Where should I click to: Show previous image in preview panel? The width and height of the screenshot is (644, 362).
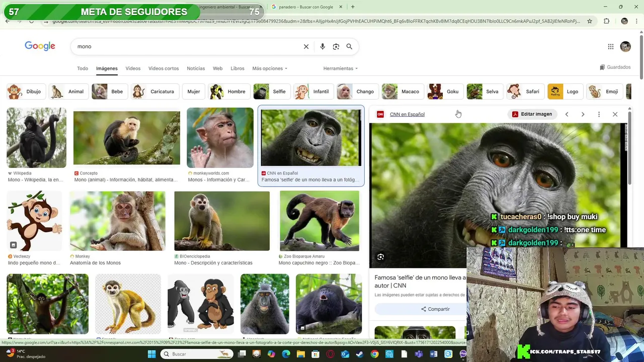pyautogui.click(x=567, y=114)
